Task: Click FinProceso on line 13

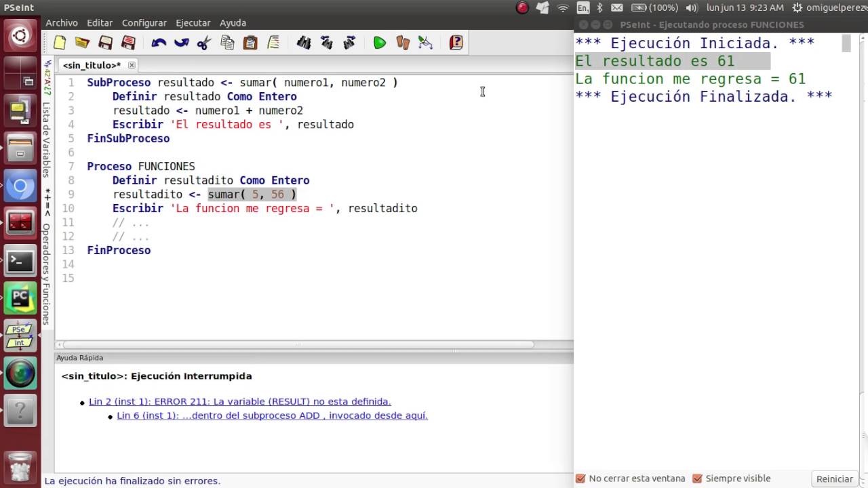Action: pyautogui.click(x=119, y=250)
